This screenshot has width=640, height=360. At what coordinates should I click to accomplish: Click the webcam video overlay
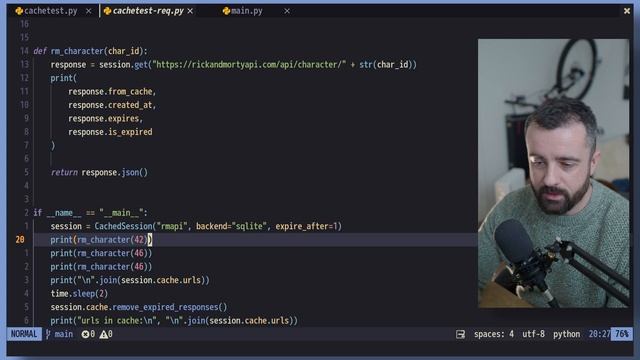point(553,173)
